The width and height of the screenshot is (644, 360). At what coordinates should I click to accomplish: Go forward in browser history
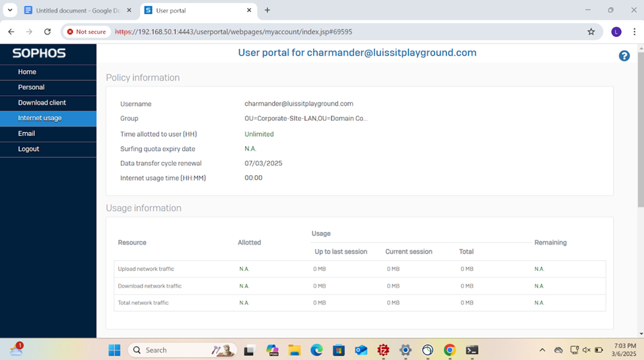pos(29,32)
